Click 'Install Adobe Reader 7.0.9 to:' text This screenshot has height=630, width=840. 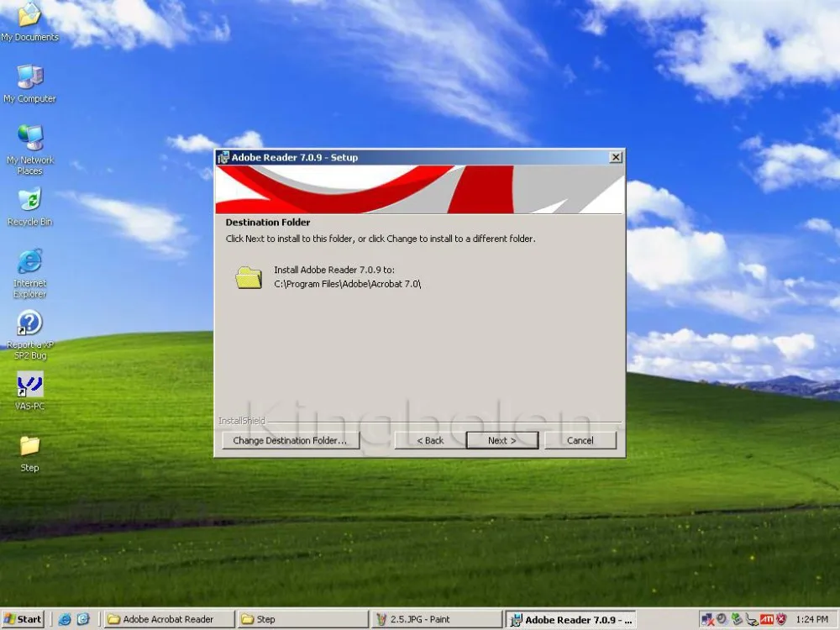(334, 270)
